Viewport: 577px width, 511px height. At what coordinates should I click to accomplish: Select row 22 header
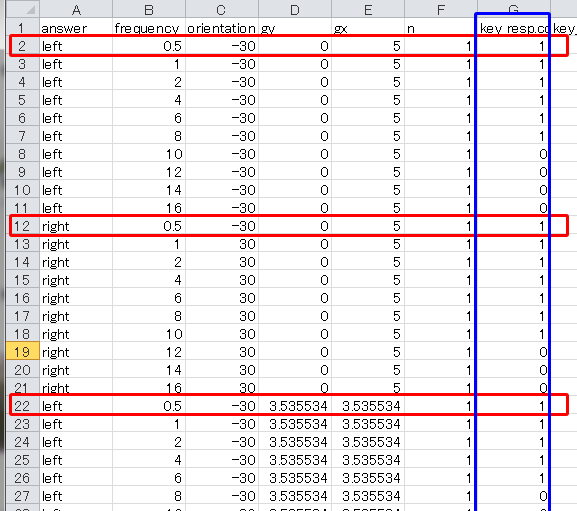click(23, 406)
